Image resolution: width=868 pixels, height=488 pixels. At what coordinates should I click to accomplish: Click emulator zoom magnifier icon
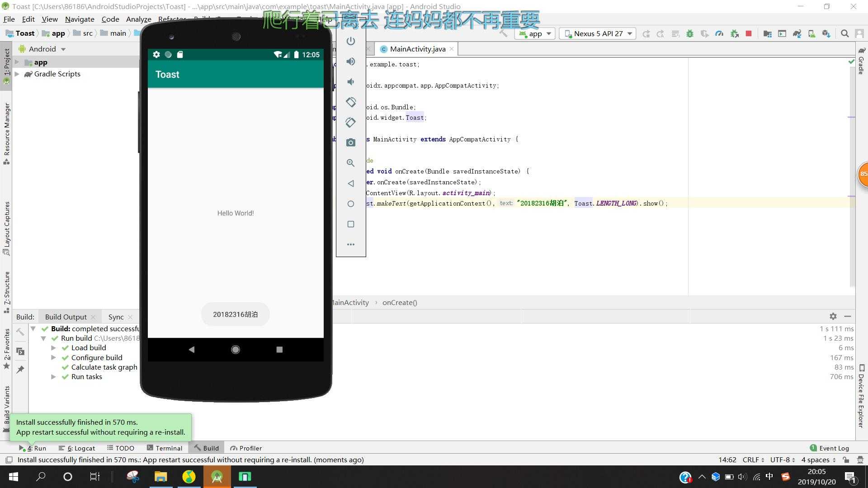click(x=351, y=163)
